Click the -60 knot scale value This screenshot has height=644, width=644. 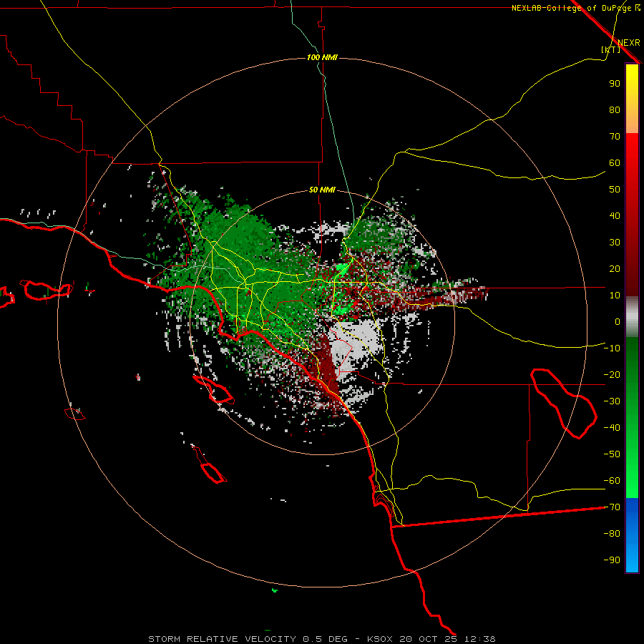tap(612, 481)
